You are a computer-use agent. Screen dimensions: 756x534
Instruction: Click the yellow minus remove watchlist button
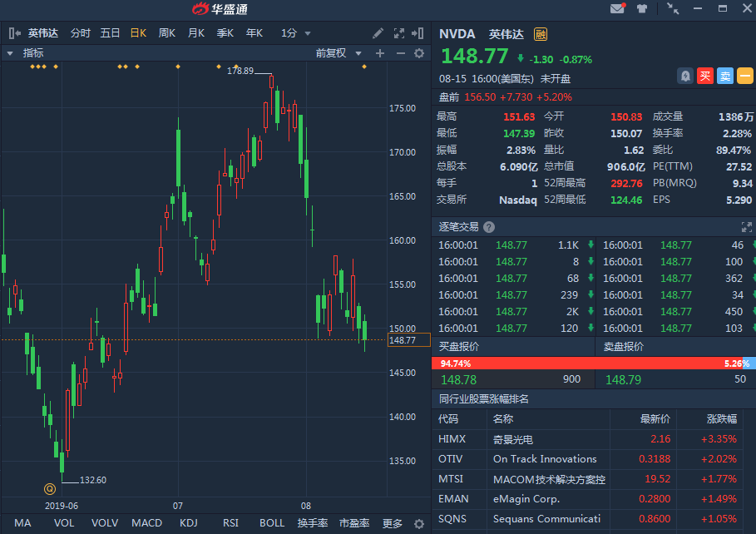[745, 76]
